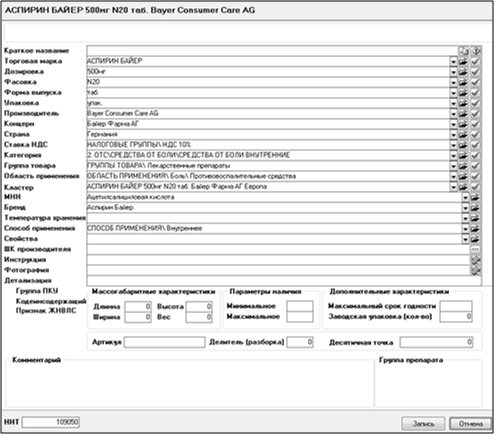
Task: Open folder icon for Концерн row
Action: click(x=463, y=124)
